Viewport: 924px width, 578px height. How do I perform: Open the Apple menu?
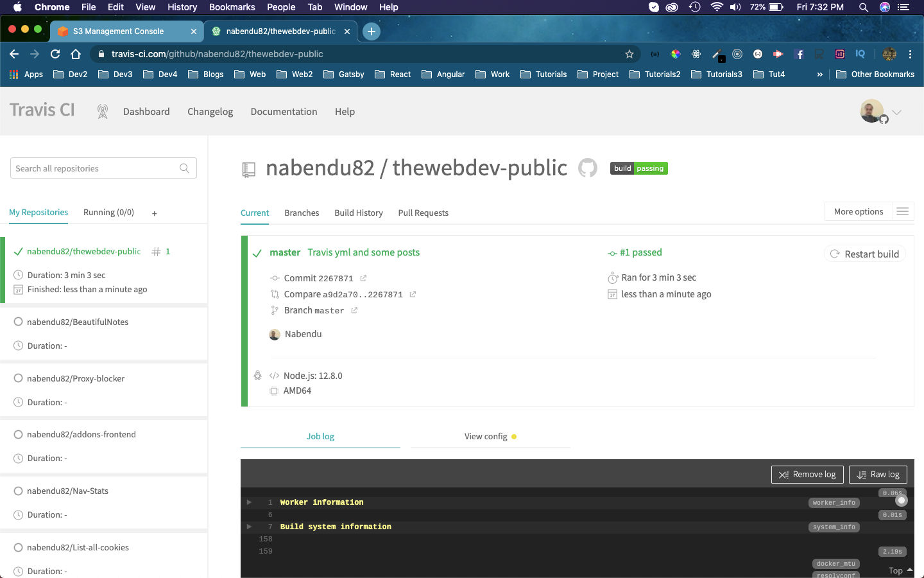17,7
